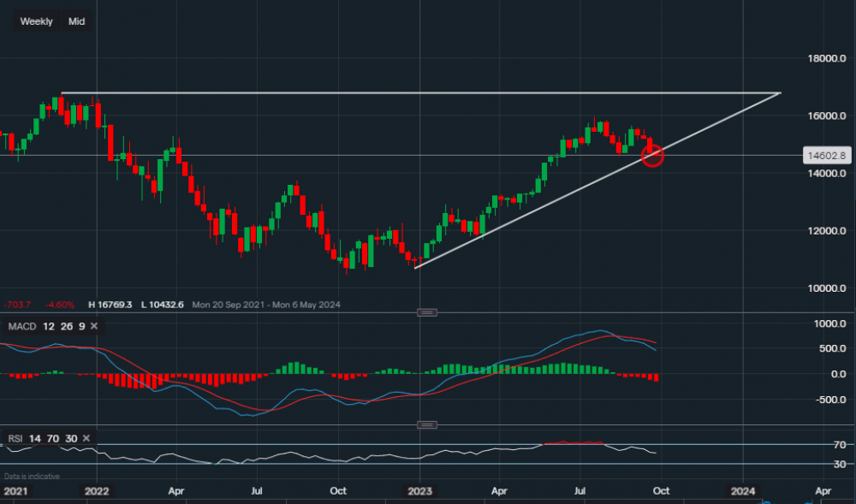This screenshot has width=856, height=504.
Task: Click the 18000.0 price axis label
Action: tap(827, 58)
